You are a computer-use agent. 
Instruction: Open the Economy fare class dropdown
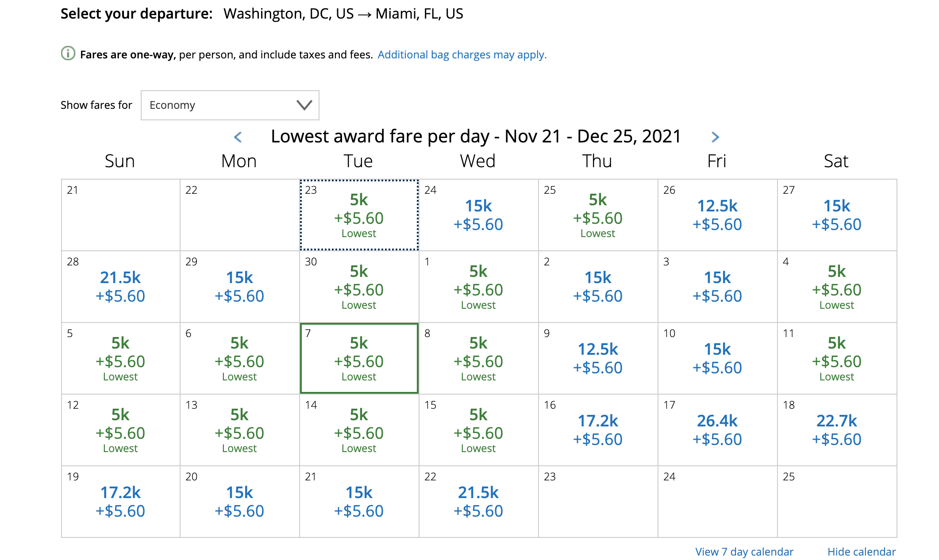230,105
